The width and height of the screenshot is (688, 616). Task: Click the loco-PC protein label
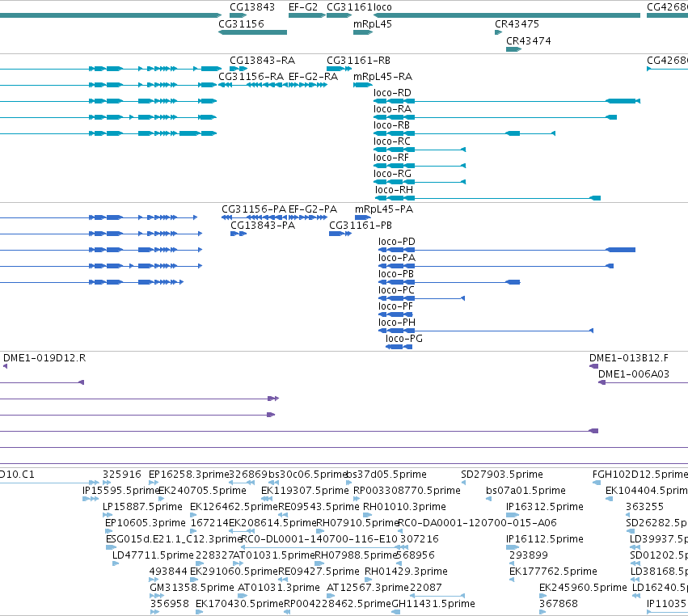click(x=396, y=290)
